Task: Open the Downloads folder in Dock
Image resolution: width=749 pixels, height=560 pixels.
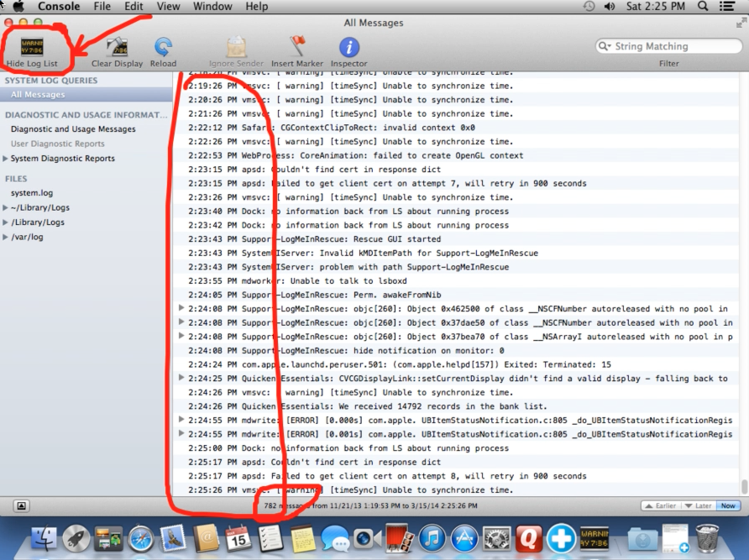Action: click(x=642, y=539)
